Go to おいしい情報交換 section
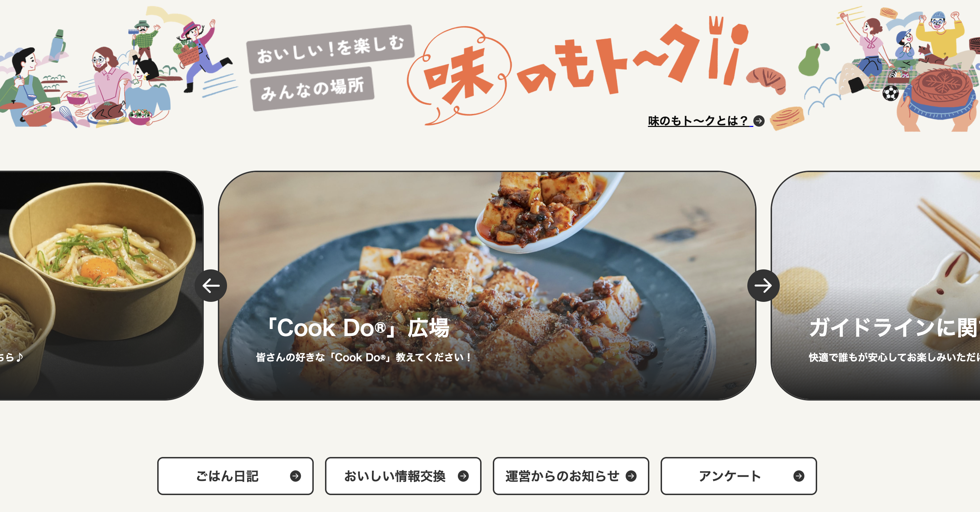The height and width of the screenshot is (512, 980). tap(403, 476)
